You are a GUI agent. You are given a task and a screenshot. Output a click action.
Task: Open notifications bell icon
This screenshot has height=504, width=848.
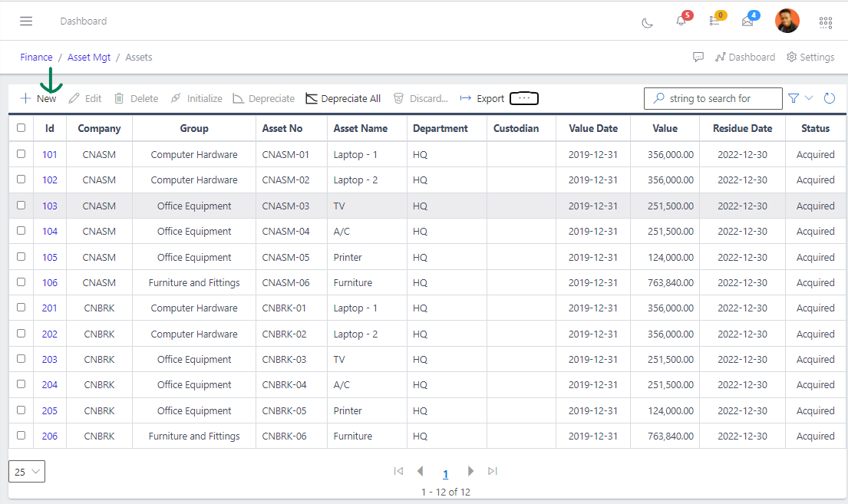681,21
